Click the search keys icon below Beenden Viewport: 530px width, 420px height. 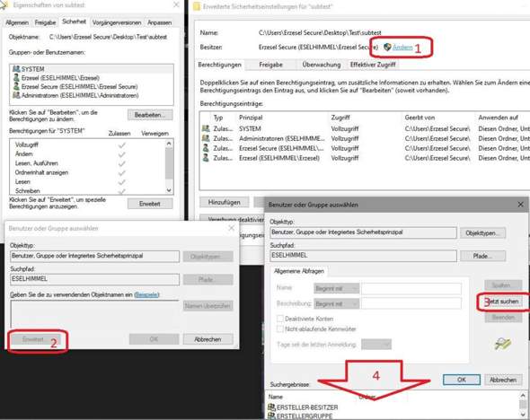click(503, 344)
